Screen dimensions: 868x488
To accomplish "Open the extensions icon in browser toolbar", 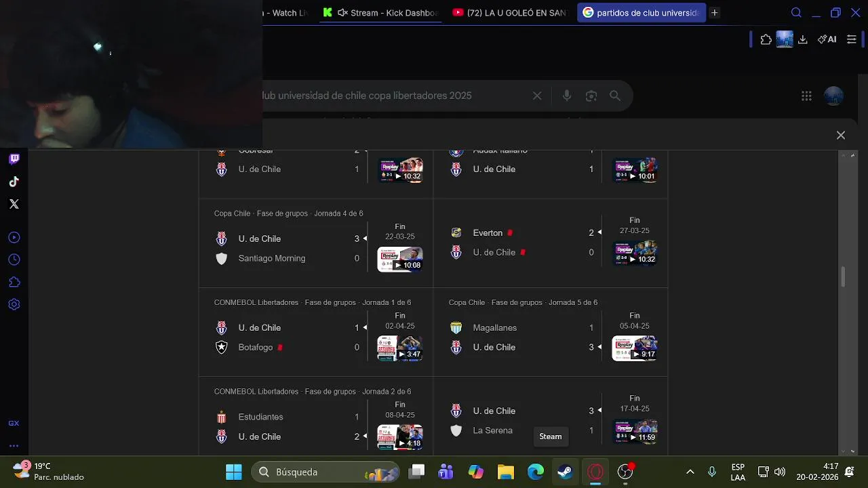I will click(766, 39).
